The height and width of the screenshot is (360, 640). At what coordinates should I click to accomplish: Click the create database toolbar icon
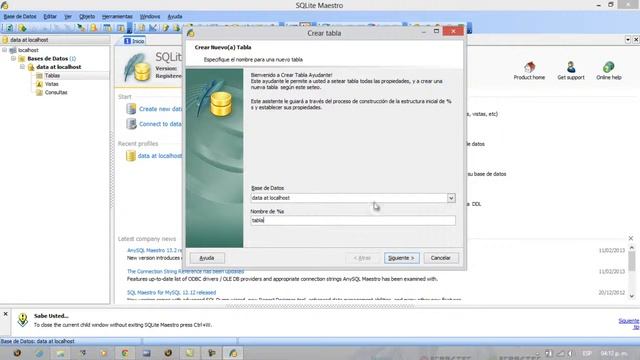pos(22,28)
